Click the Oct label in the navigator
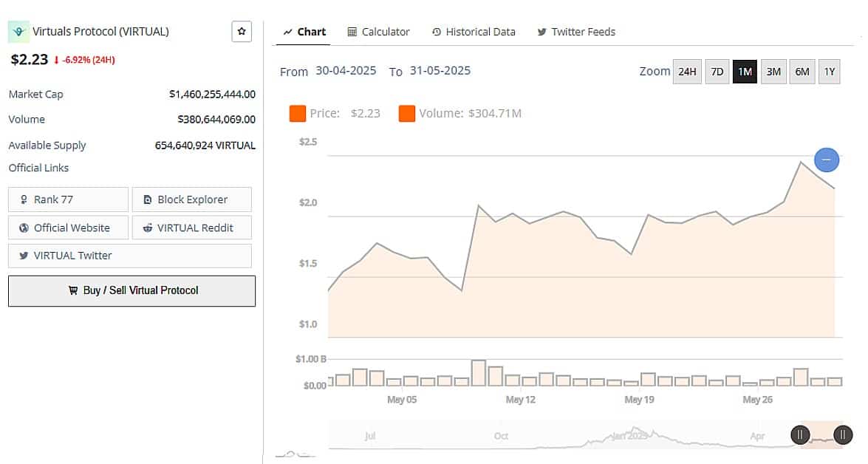Image resolution: width=868 pixels, height=464 pixels. (501, 436)
